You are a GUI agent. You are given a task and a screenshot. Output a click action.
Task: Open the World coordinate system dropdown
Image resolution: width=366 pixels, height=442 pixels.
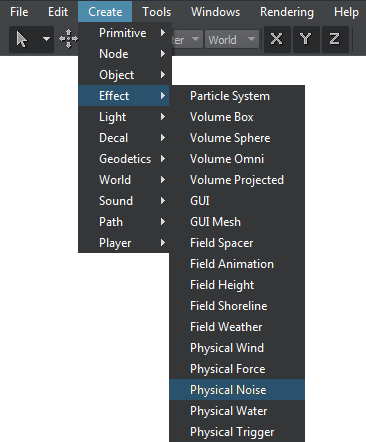point(232,40)
